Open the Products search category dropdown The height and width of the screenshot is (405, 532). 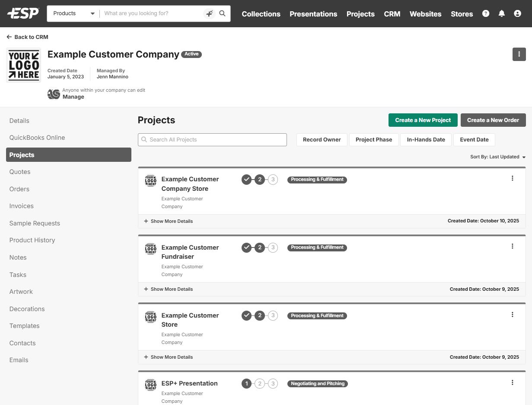(73, 13)
